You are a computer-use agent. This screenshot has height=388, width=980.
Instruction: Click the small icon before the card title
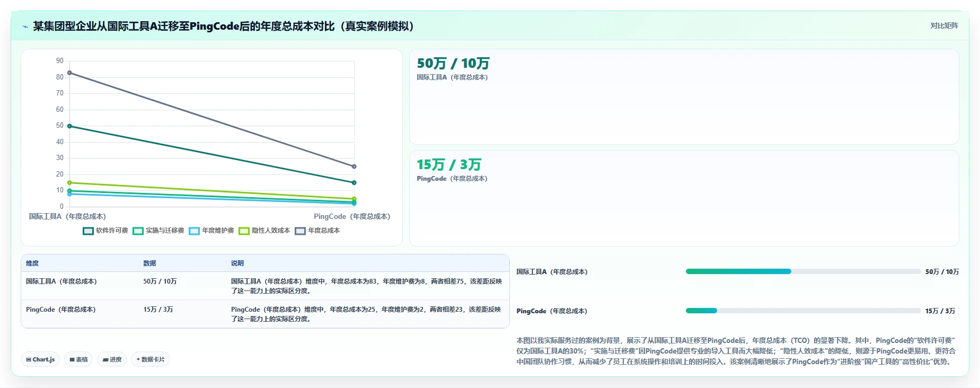25,27
